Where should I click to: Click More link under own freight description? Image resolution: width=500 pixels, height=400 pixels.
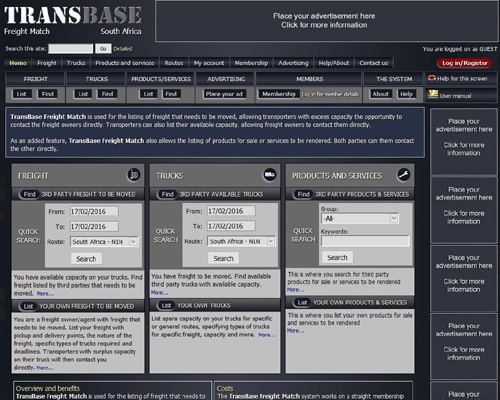coord(45,368)
